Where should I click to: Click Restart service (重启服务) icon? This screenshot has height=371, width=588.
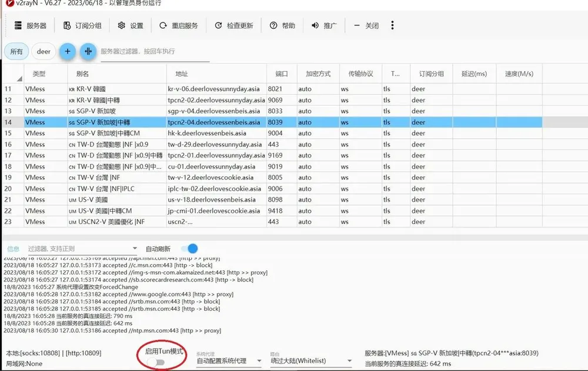(163, 26)
